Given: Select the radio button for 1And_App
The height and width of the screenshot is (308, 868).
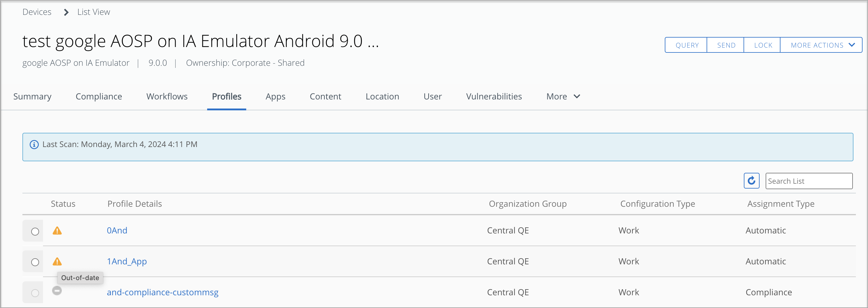Looking at the screenshot, I should point(35,262).
